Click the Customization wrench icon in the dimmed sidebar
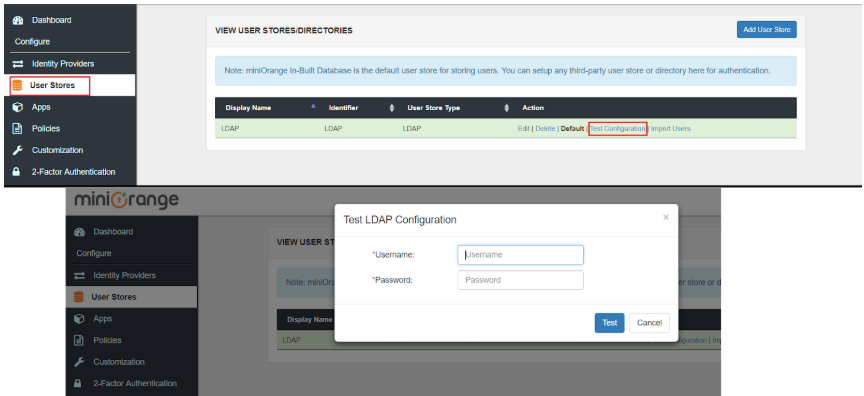The height and width of the screenshot is (396, 864). [79, 362]
